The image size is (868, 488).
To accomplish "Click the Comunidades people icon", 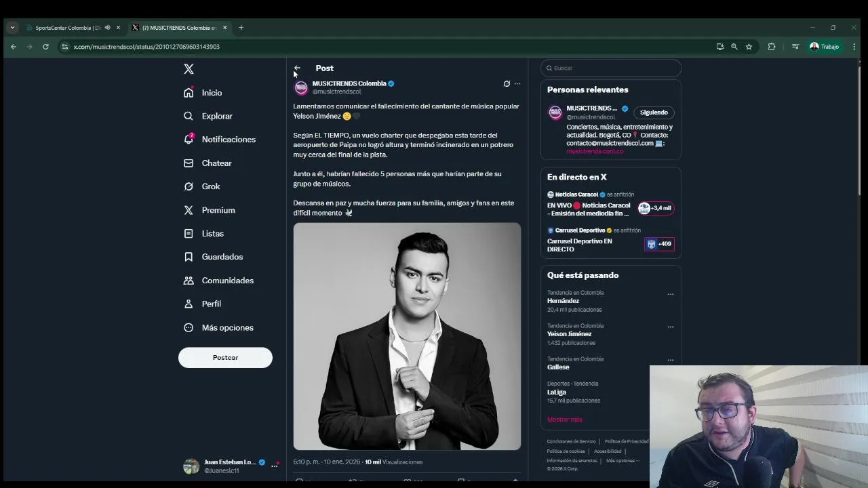I will [x=189, y=281].
